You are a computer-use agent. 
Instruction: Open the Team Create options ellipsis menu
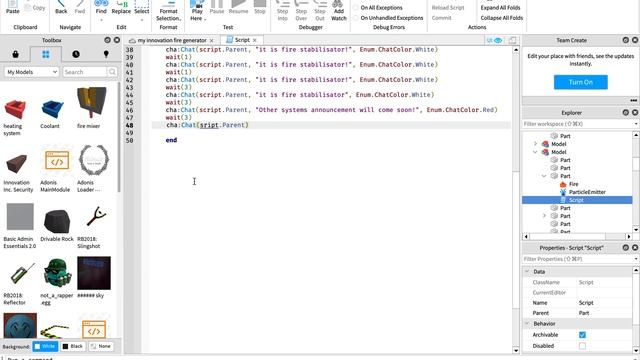click(x=633, y=100)
